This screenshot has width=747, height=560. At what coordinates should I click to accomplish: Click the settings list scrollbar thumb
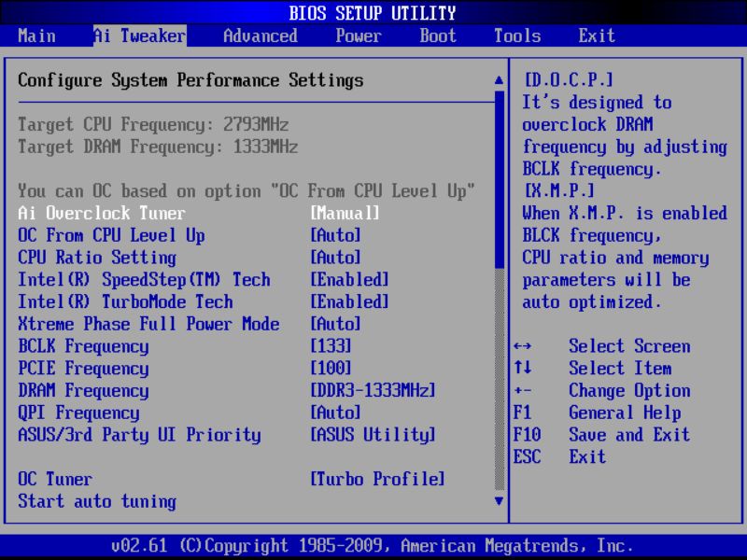tap(500, 179)
